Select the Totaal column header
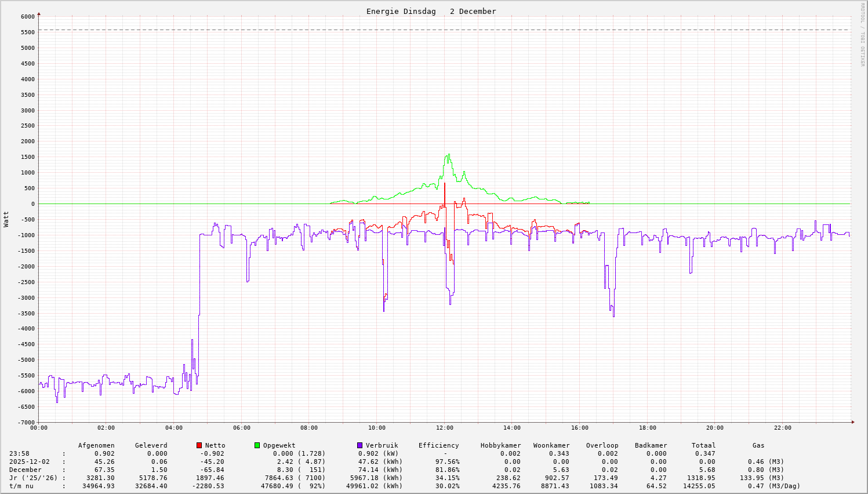This screenshot has height=494, width=868. [703, 445]
